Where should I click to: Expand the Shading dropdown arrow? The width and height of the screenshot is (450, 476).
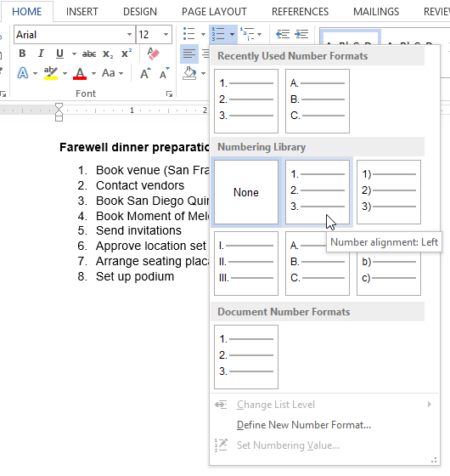(203, 73)
